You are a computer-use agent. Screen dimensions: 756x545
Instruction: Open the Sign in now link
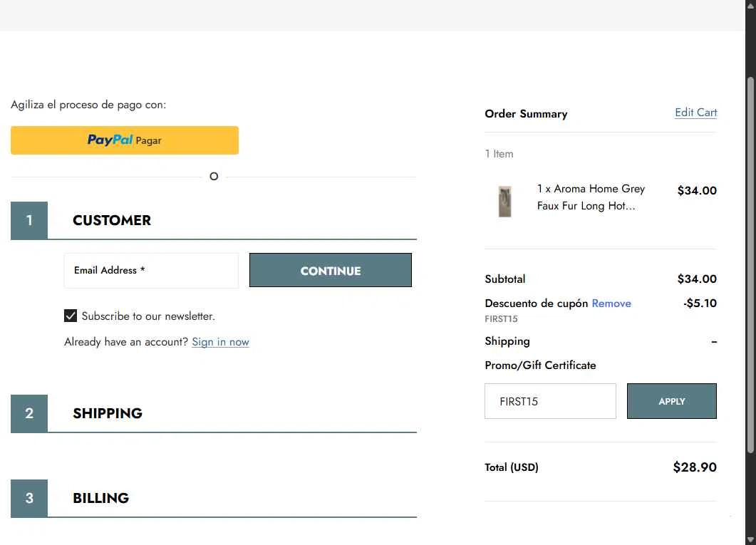220,342
